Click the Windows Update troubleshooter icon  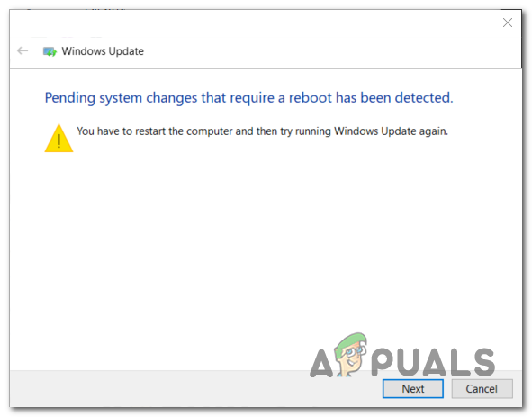click(x=50, y=51)
